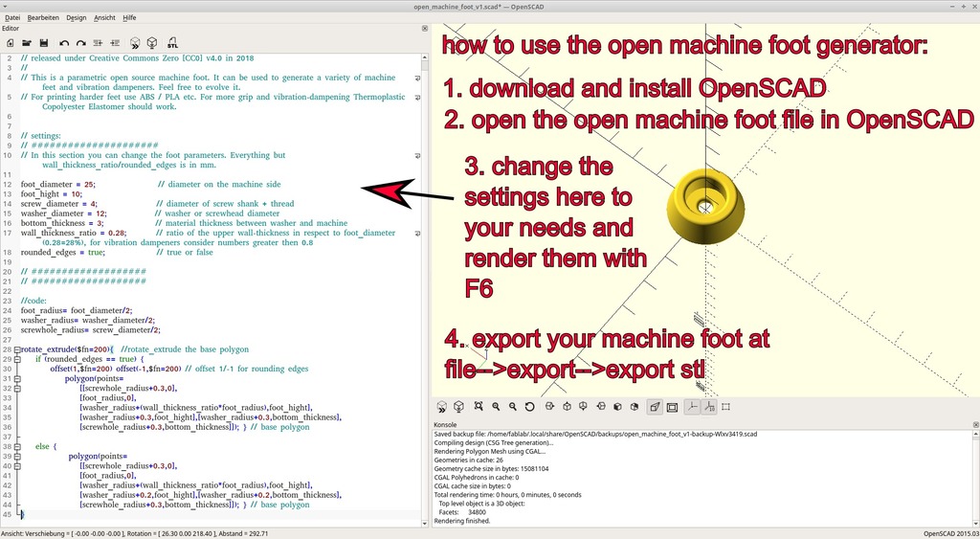
Task: Click the Reset view icon below viewport
Action: click(530, 407)
